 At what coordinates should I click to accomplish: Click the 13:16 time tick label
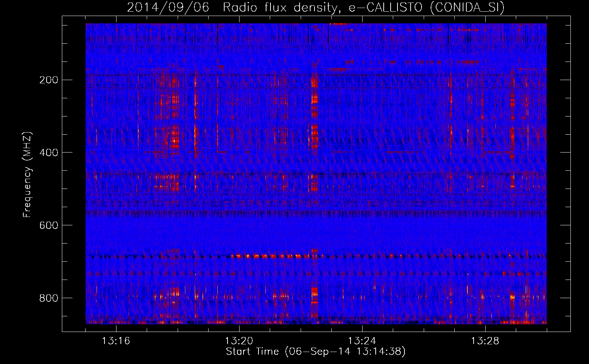coord(116,341)
